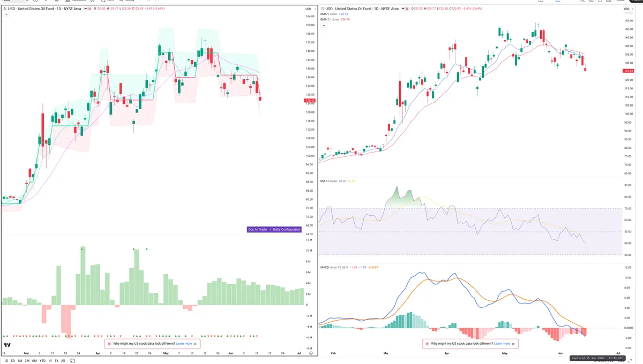Dismiss the right chart's US stock data notice
This screenshot has height=364, width=643.
click(514, 344)
